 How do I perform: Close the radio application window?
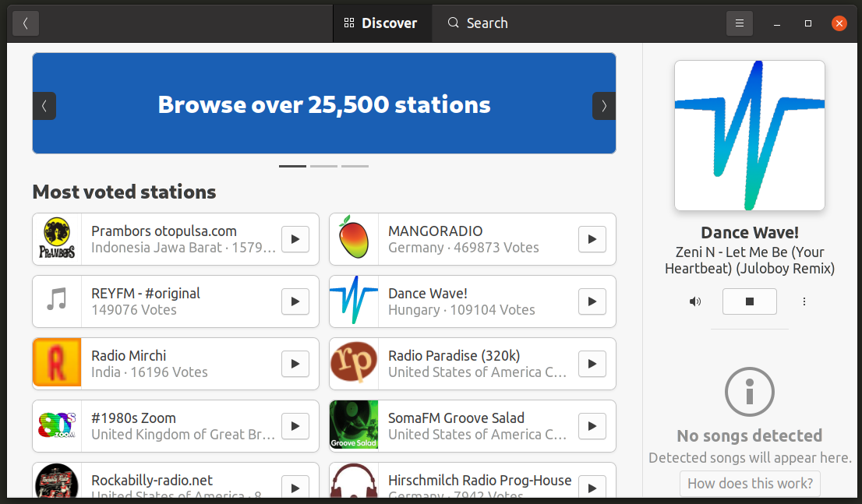(839, 23)
